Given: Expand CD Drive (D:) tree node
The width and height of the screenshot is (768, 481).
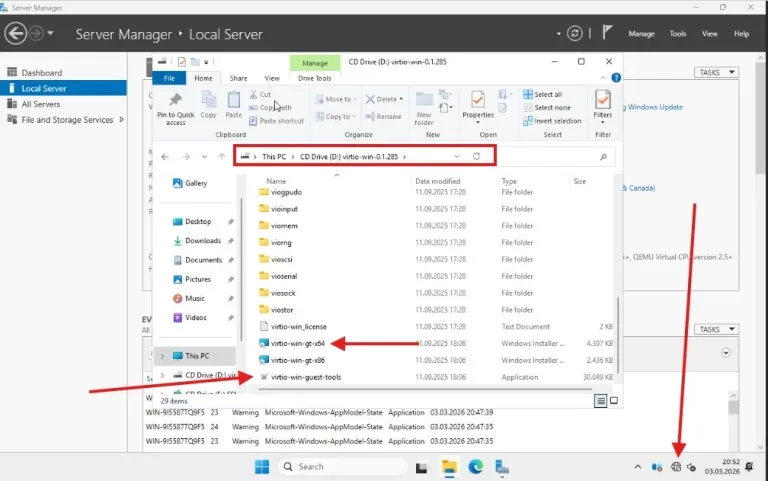Looking at the screenshot, I should (x=163, y=375).
